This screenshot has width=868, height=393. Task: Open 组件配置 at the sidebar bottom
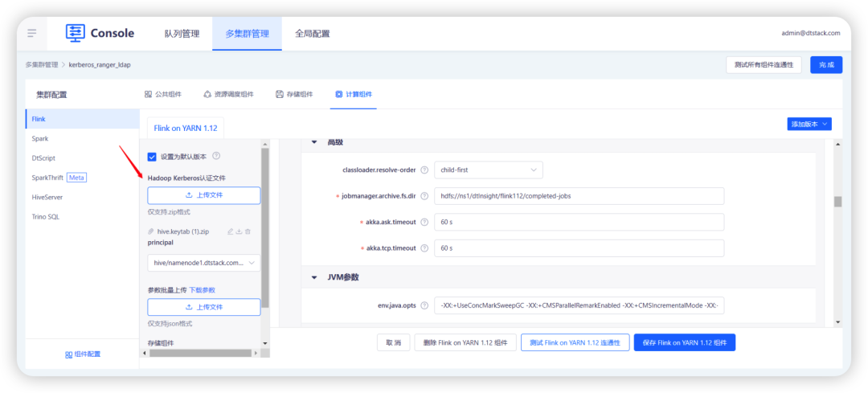pyautogui.click(x=83, y=354)
